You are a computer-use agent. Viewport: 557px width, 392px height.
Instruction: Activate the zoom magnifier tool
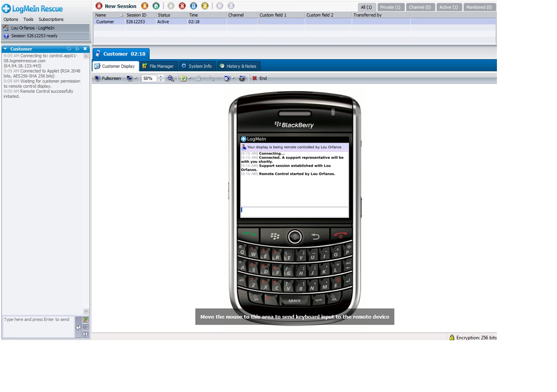click(171, 78)
